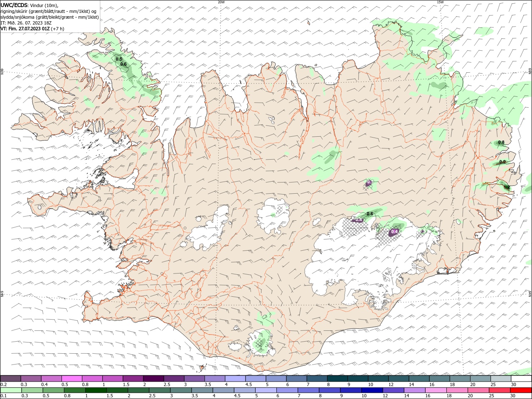Click the medium green 0.5 rain legend swatch
Screen dimensions: 532x399
[53, 390]
